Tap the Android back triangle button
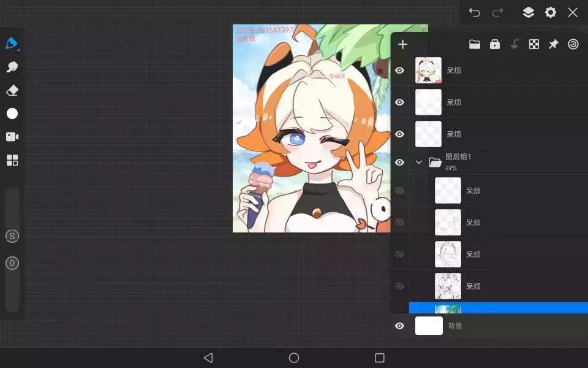 click(x=208, y=358)
